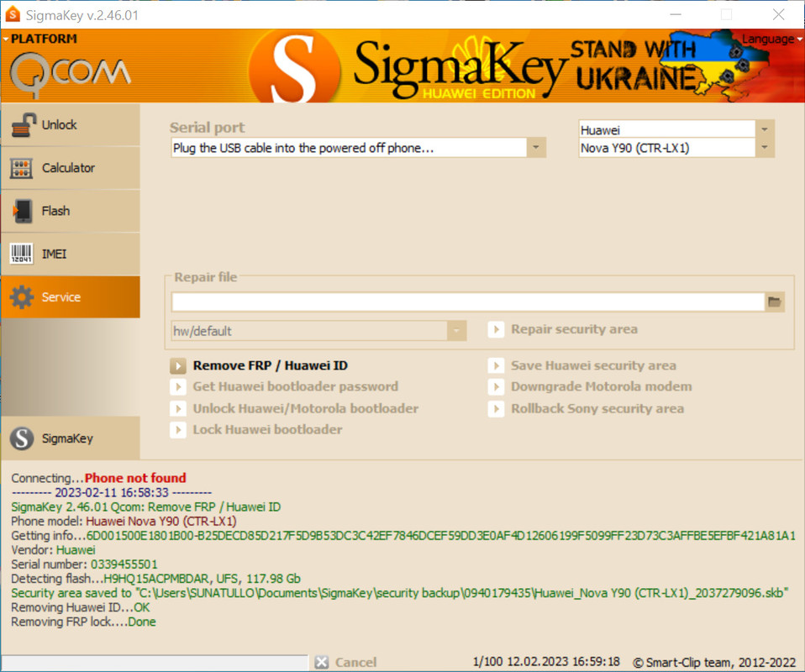Expand the hw/default dropdown
805x672 pixels.
pyautogui.click(x=456, y=331)
